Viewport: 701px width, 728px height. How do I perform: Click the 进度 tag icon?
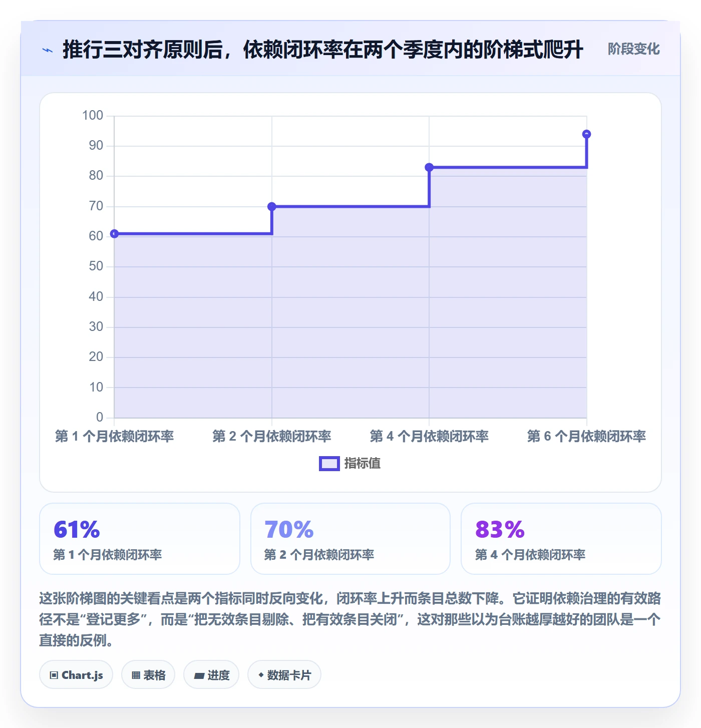coord(199,675)
